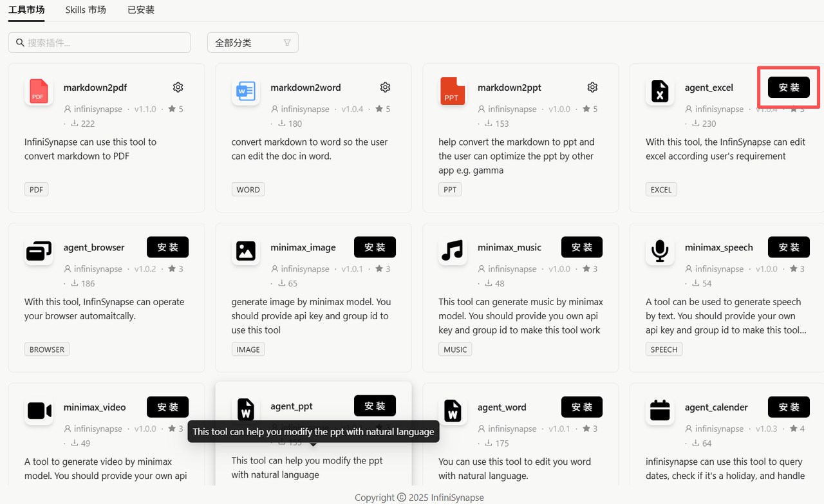This screenshot has width=824, height=504.
Task: Click the markdown2pdf red PDF icon
Action: (x=39, y=91)
